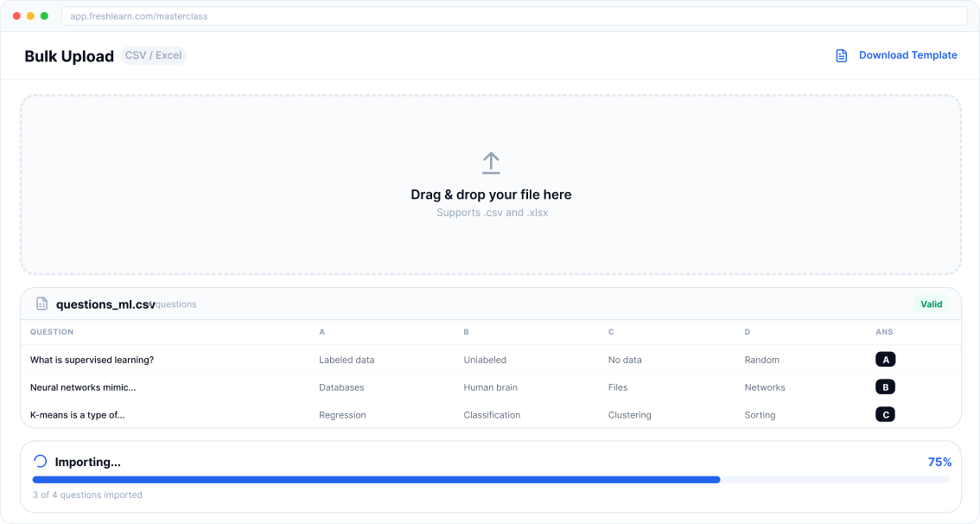Click the upload arrow icon in drop zone
Viewport: 980px width, 524px height.
(491, 163)
